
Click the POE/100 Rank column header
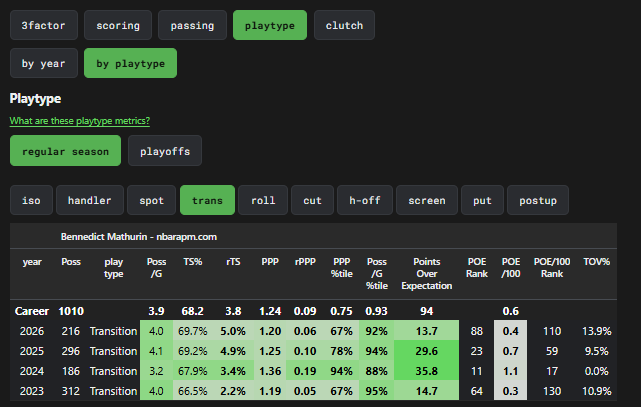[552, 268]
